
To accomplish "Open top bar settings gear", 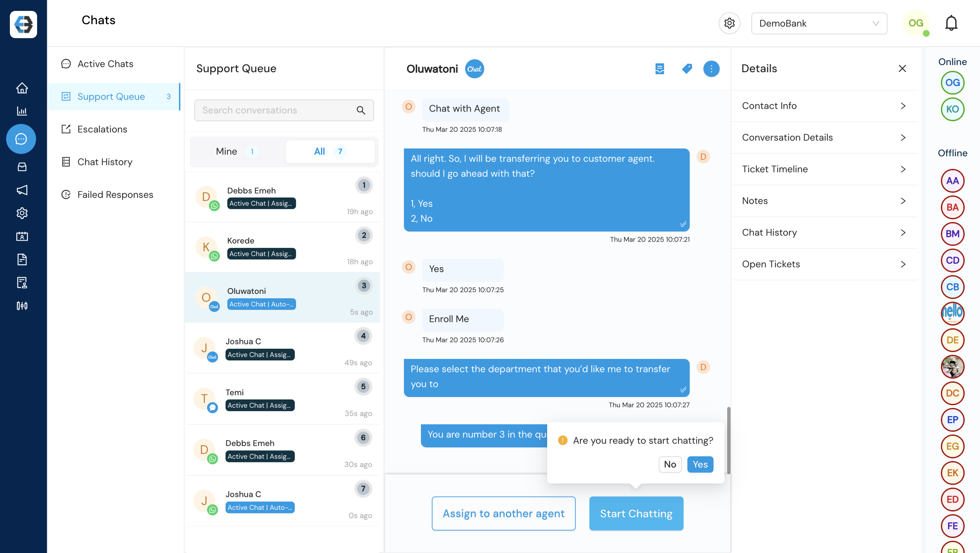I will [729, 23].
